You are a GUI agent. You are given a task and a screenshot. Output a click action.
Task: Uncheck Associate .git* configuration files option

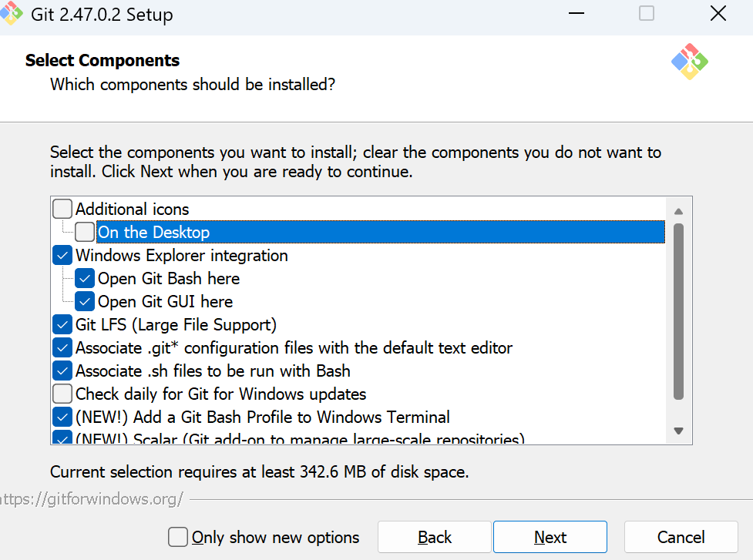click(x=62, y=347)
